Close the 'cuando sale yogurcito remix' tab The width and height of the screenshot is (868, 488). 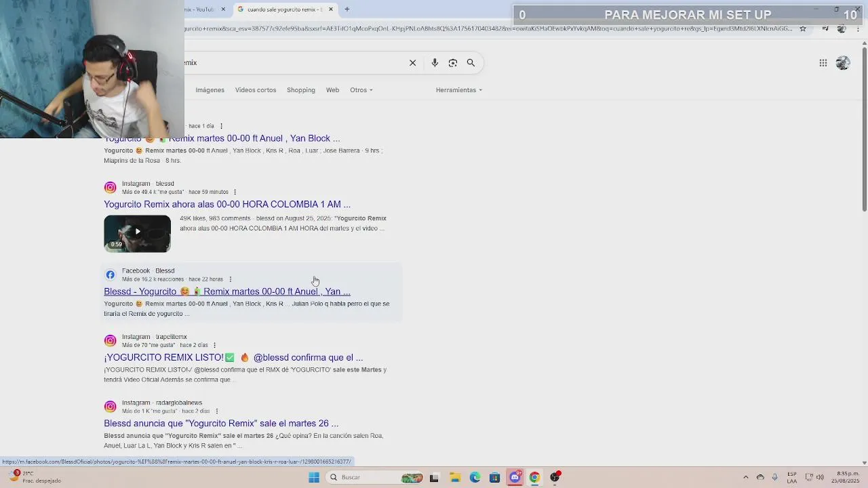coord(331,9)
